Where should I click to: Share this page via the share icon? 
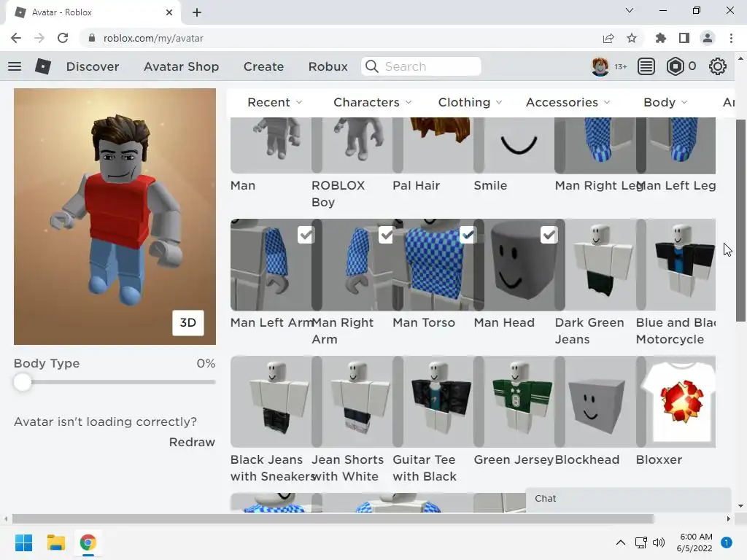pyautogui.click(x=608, y=38)
